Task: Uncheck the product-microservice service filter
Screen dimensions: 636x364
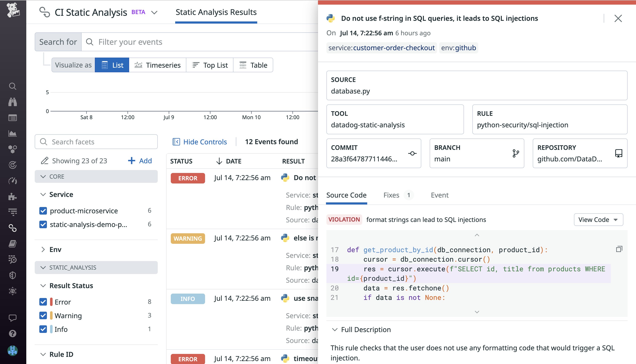Action: click(x=43, y=211)
